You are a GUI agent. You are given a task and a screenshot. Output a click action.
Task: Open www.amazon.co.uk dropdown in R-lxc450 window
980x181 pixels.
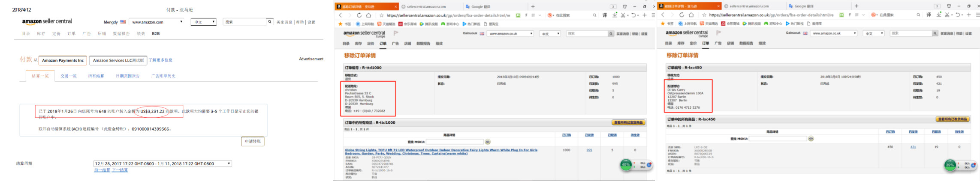click(x=833, y=33)
